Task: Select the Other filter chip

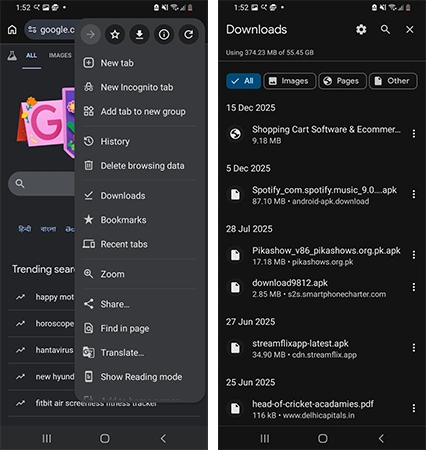Action: 393,81
